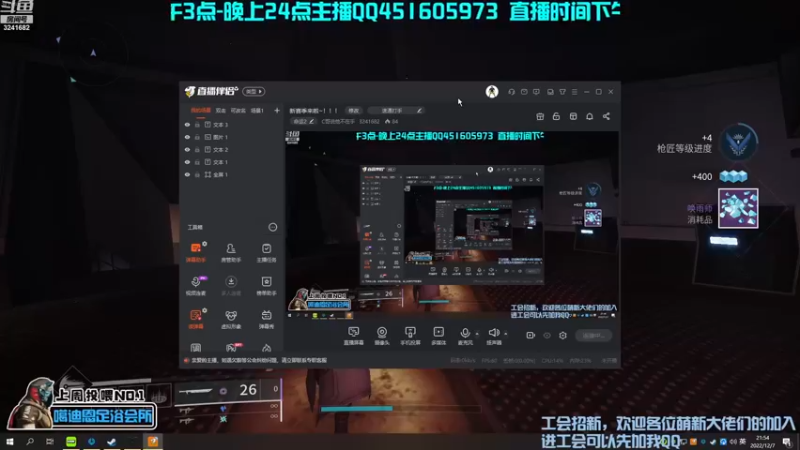The height and width of the screenshot is (450, 800).
Task: Click the orange app icon on the taskbar
Action: click(x=153, y=441)
